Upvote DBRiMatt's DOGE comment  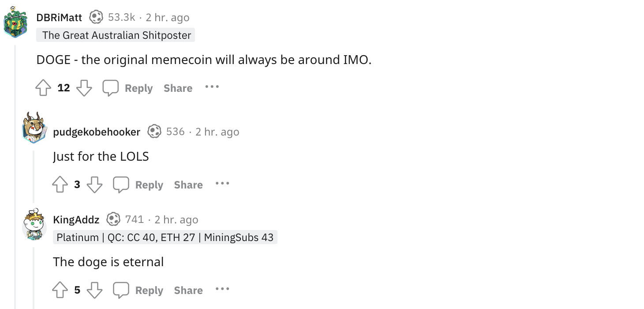43,88
